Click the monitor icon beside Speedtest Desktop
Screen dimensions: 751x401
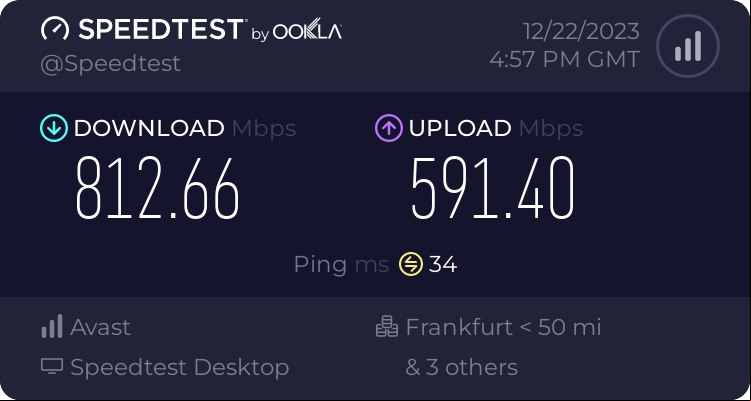point(52,367)
